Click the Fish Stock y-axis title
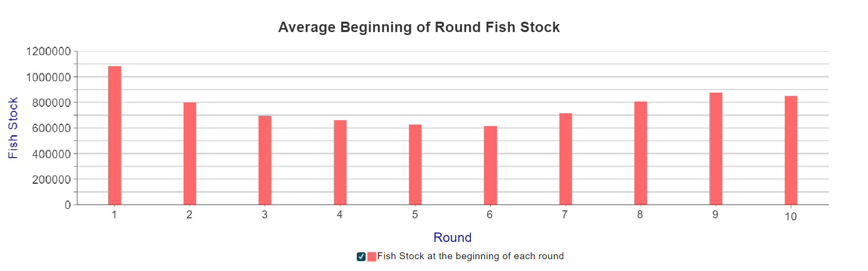The height and width of the screenshot is (271, 868). click(x=13, y=128)
